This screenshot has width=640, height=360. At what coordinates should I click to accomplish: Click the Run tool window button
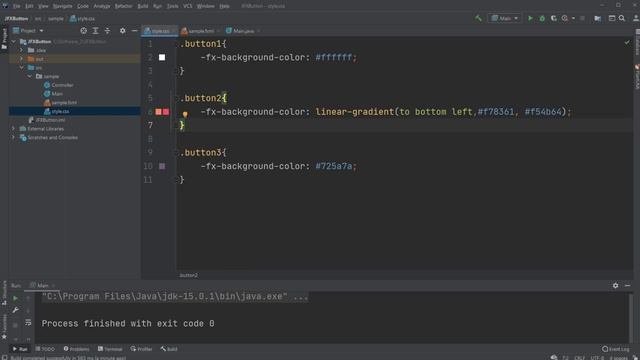pyautogui.click(x=20, y=349)
